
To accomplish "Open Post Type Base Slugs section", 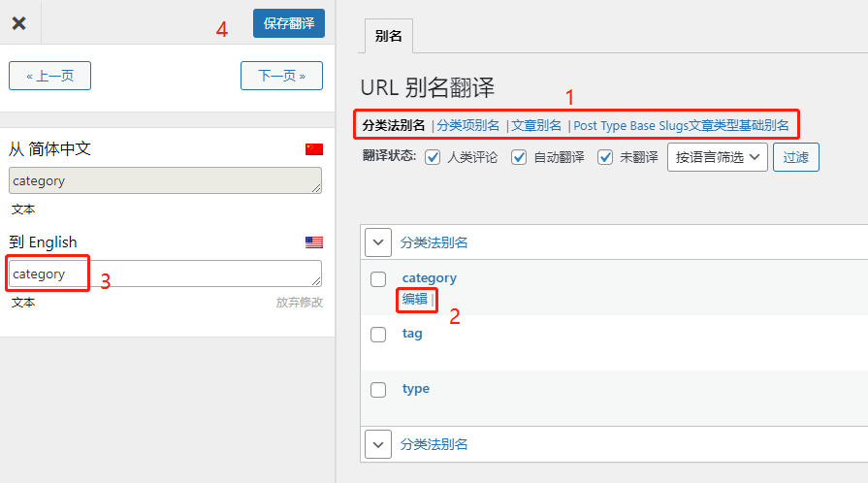I will (681, 125).
